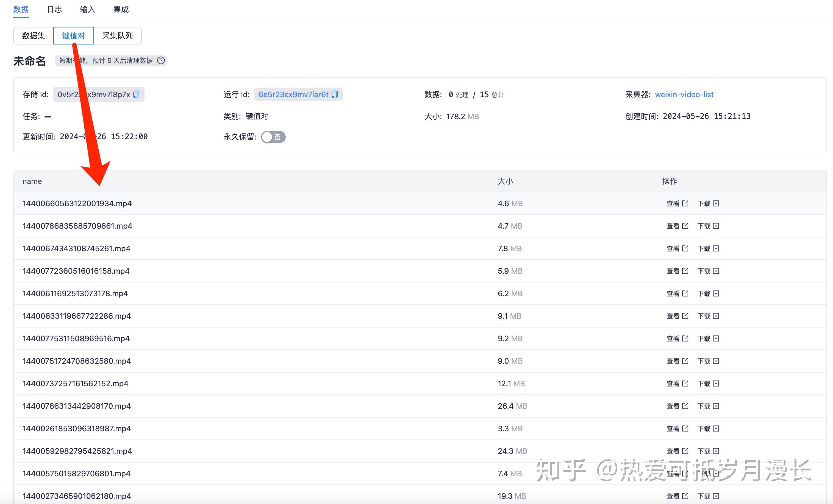The width and height of the screenshot is (833, 504).
Task: Download file 14400592982795425821.mp4
Action: [x=708, y=451]
